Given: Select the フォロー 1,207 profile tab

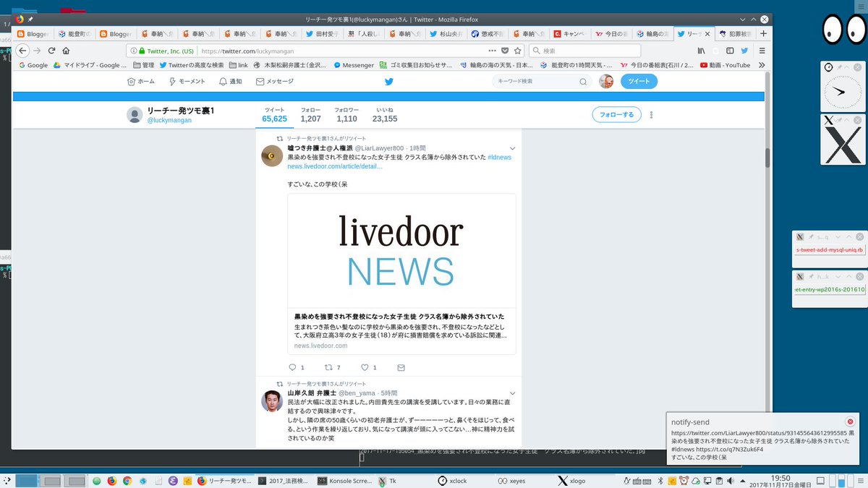Looking at the screenshot, I should click(310, 114).
